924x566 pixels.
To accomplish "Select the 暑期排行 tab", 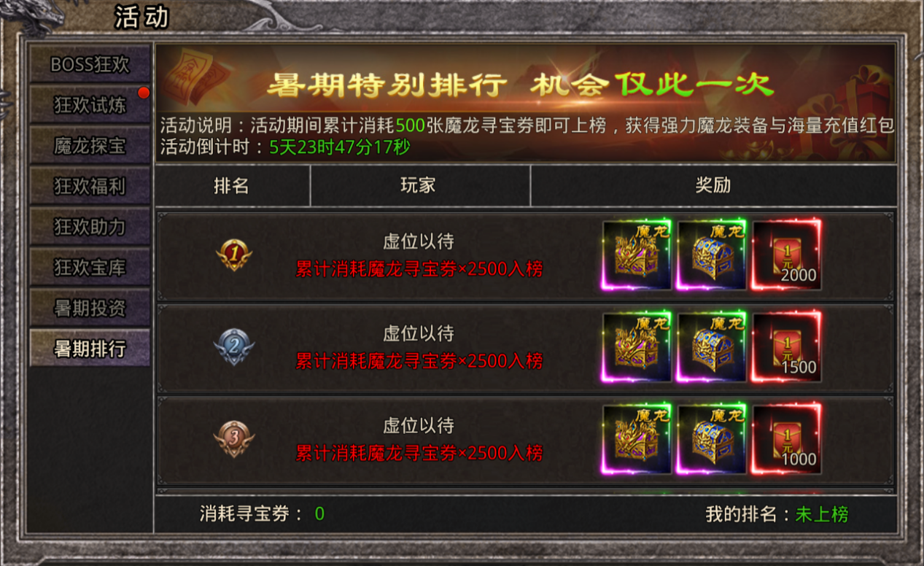I will [x=90, y=349].
